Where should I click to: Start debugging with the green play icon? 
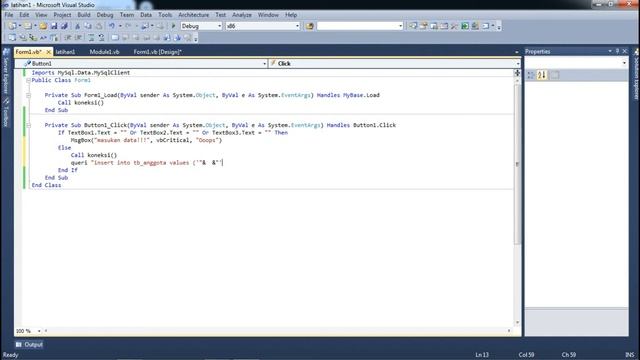(x=173, y=26)
